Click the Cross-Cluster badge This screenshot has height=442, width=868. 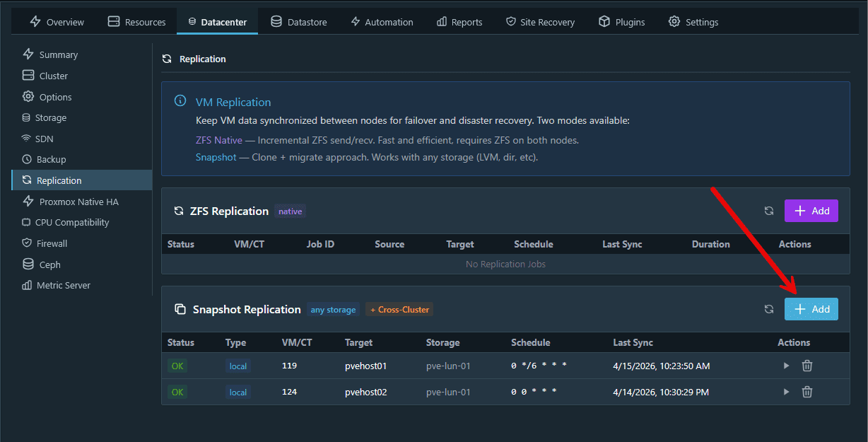click(399, 309)
